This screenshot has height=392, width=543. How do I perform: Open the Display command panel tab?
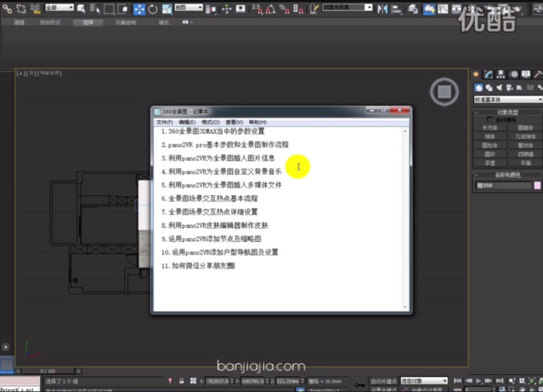pyautogui.click(x=526, y=74)
